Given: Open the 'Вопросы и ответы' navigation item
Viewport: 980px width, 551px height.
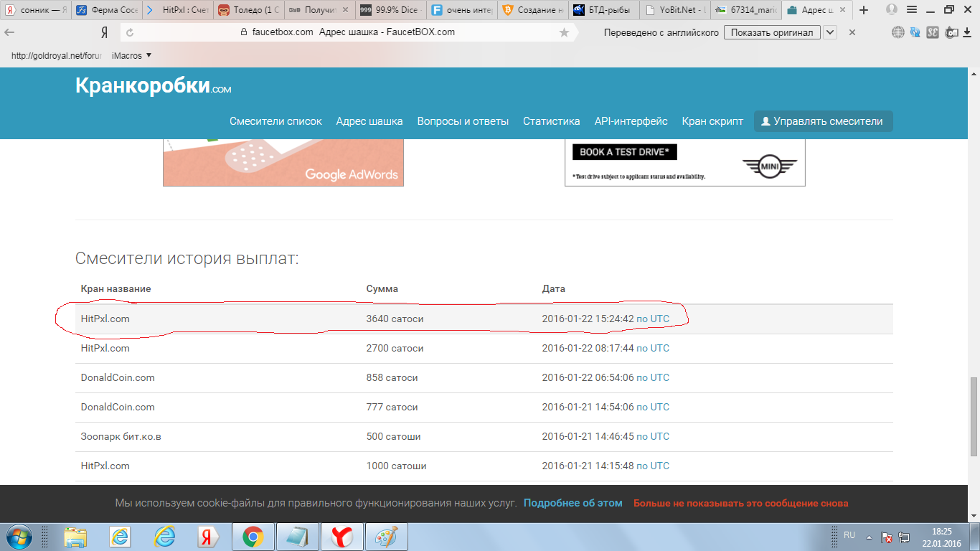Looking at the screenshot, I should (463, 121).
